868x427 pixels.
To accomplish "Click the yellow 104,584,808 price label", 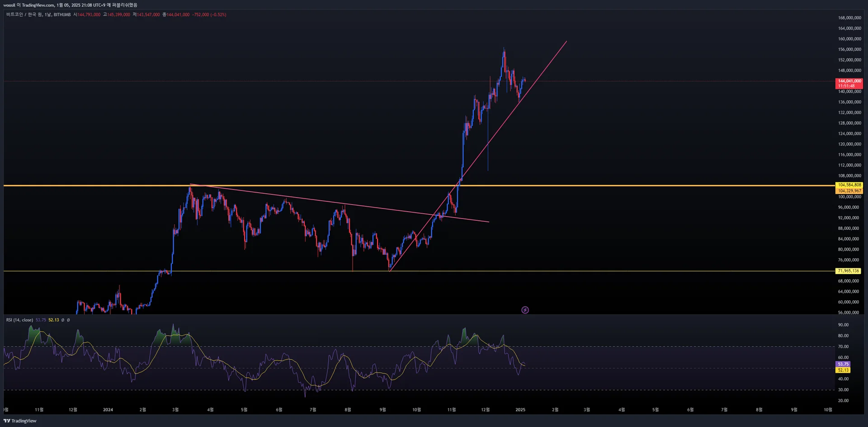I will click(x=849, y=185).
